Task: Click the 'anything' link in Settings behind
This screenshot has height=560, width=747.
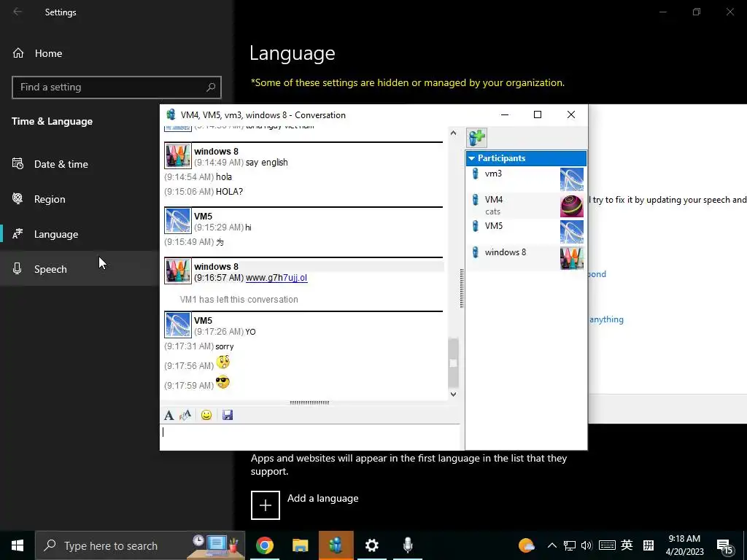Action: [606, 319]
